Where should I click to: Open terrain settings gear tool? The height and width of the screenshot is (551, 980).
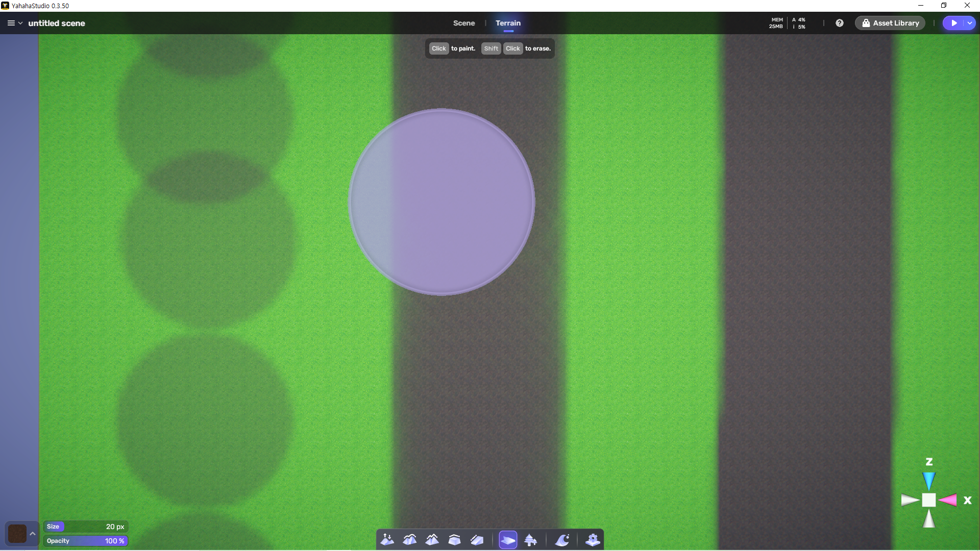(593, 540)
